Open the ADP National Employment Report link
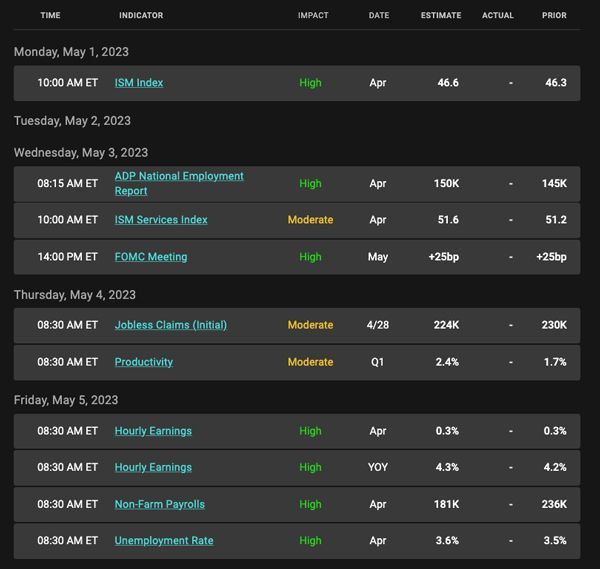600x569 pixels. 179,183
